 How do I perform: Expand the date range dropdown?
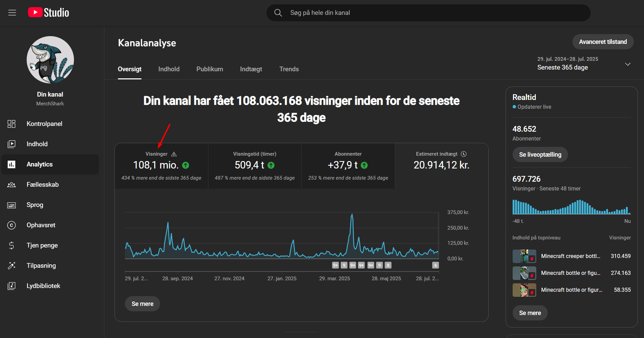coord(627,64)
